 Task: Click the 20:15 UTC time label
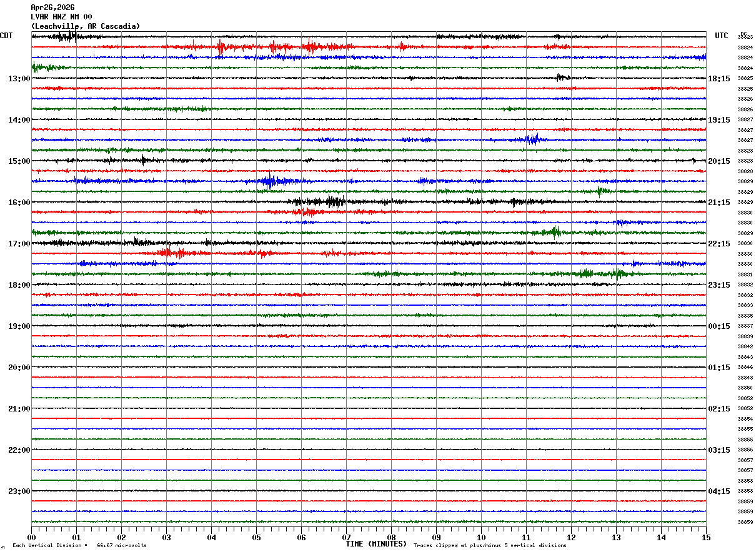click(x=719, y=161)
